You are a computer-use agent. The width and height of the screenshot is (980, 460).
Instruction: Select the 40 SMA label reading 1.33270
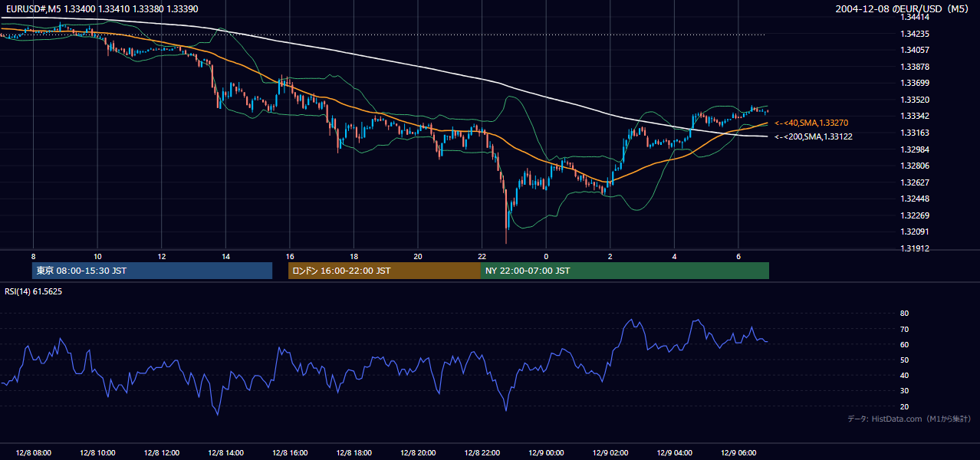(813, 123)
